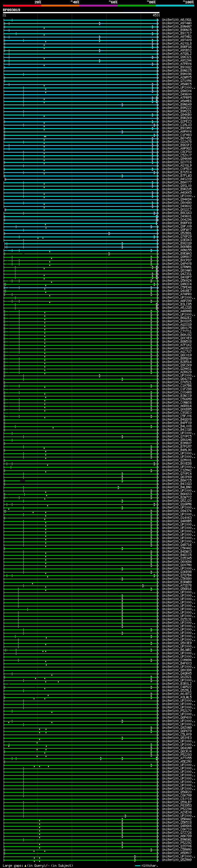Select the UniRef100_Q4Z3S1 label
197x868 pixels.
click(177, 274)
